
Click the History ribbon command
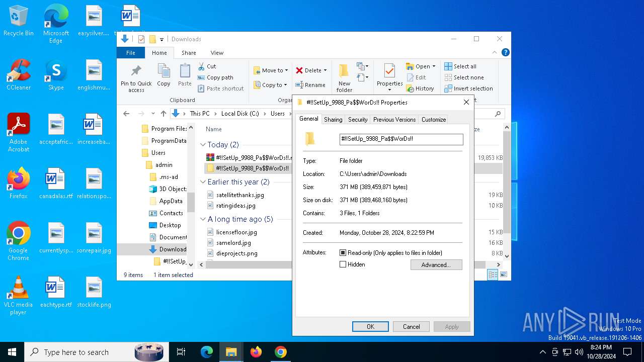point(420,88)
